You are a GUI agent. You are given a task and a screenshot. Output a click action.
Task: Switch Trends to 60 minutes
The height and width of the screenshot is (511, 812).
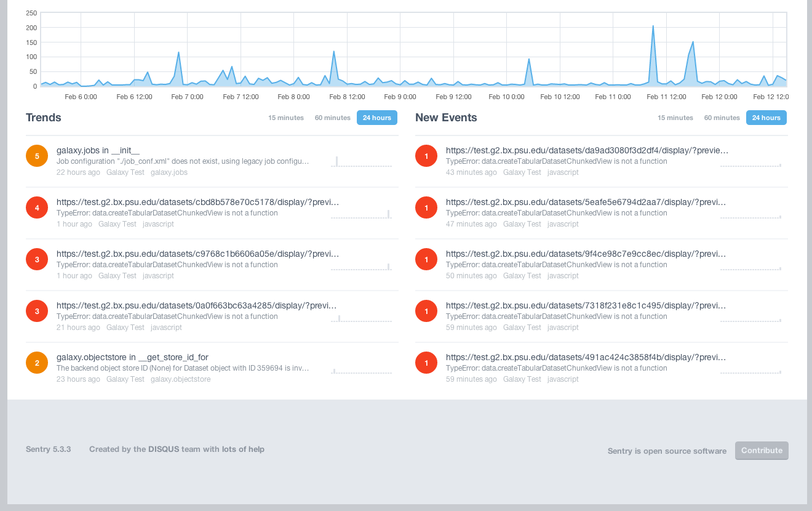[332, 118]
